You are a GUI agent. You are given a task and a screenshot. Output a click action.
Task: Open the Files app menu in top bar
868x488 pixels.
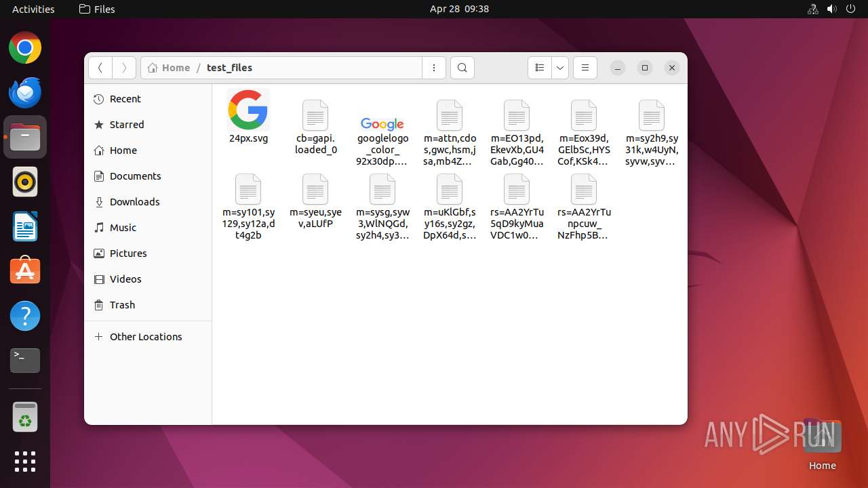coord(97,9)
